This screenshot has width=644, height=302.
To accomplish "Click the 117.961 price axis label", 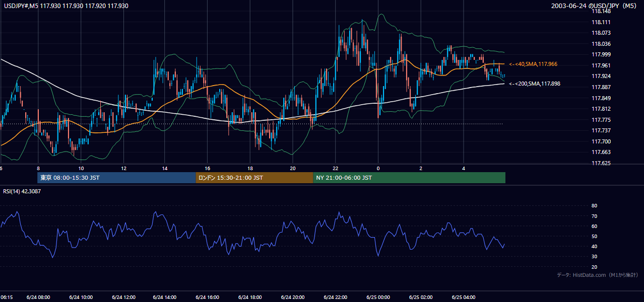I will coord(601,65).
